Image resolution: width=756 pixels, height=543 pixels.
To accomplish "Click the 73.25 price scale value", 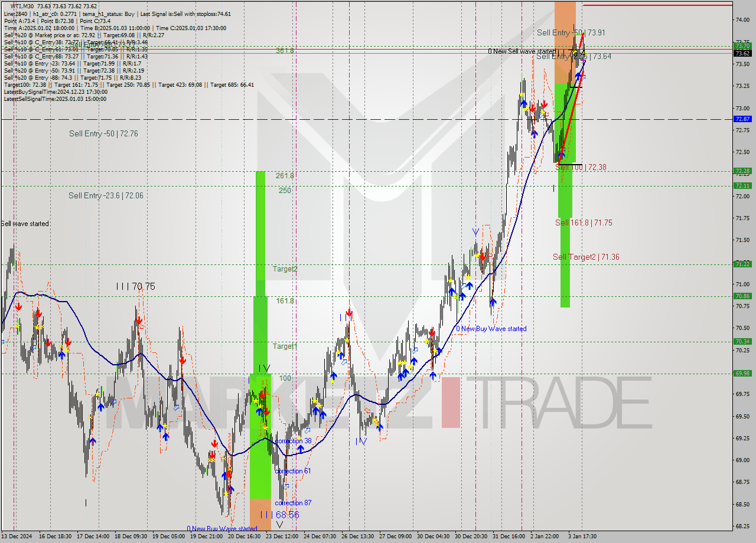I will pos(742,86).
